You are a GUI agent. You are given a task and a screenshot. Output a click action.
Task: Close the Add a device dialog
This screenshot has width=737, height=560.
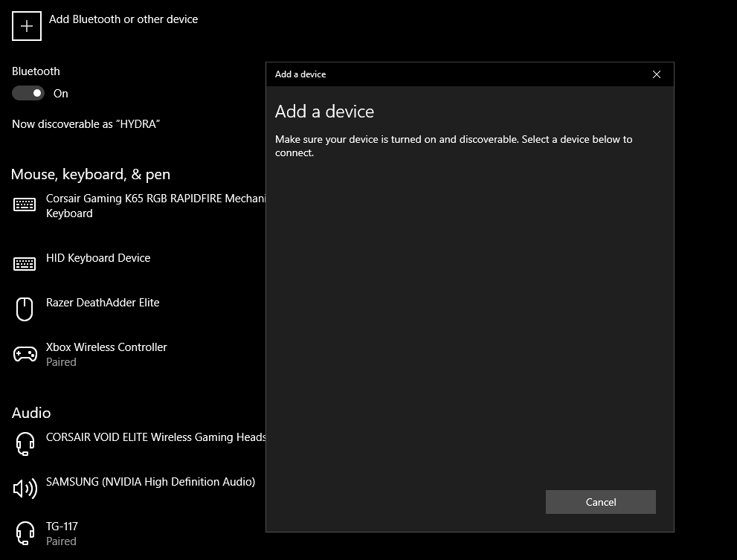pyautogui.click(x=657, y=74)
